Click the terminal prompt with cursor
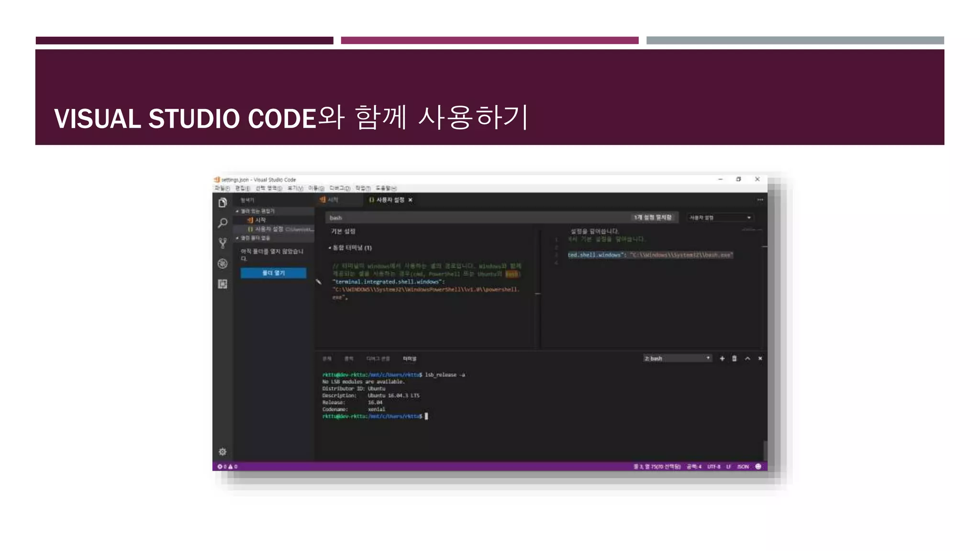 click(x=375, y=416)
